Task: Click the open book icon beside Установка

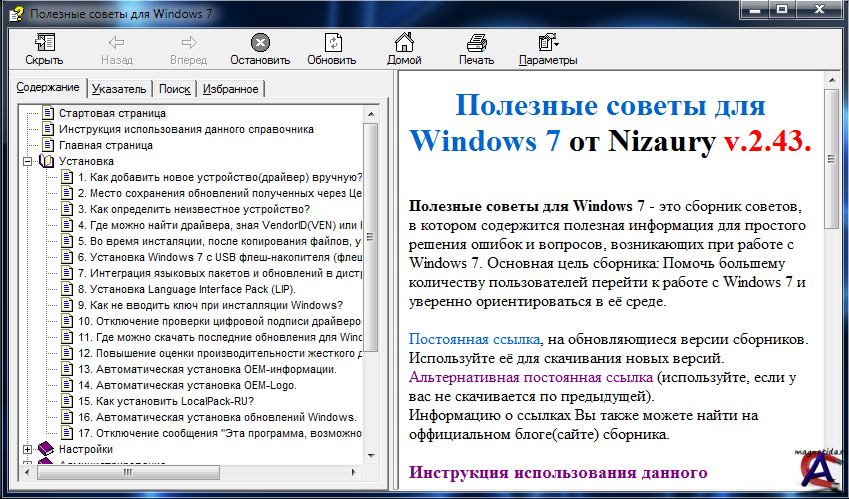Action: coord(46,161)
